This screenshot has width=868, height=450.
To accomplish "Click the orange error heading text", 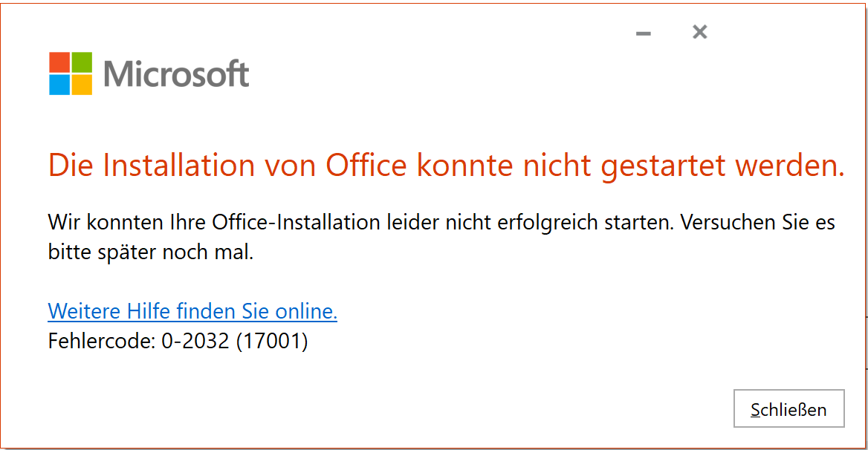I will pyautogui.click(x=446, y=166).
